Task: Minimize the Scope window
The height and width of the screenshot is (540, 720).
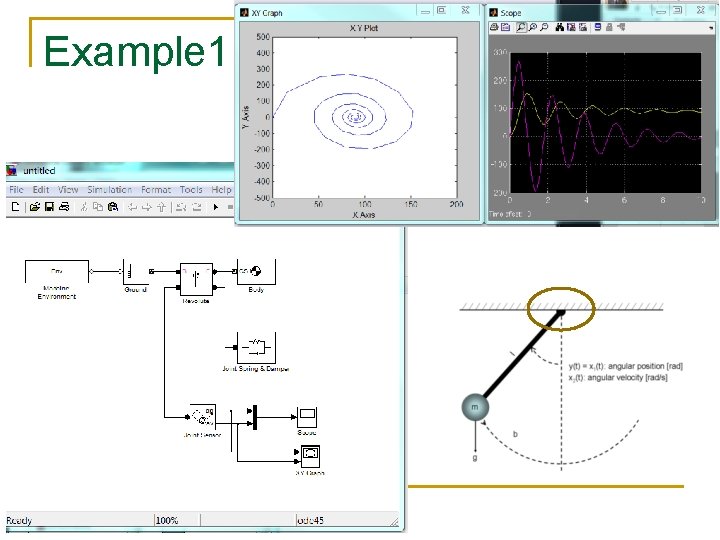Action: tap(661, 11)
